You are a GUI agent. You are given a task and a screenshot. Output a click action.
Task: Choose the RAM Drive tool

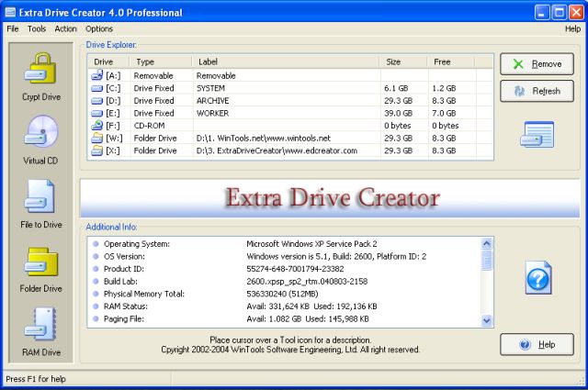pos(40,332)
